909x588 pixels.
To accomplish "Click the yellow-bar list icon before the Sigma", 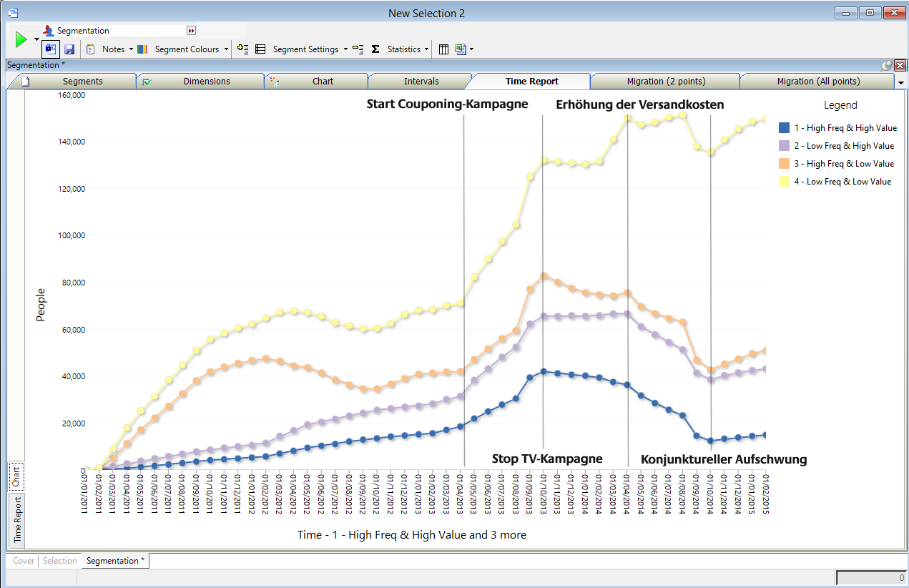I will [x=358, y=49].
